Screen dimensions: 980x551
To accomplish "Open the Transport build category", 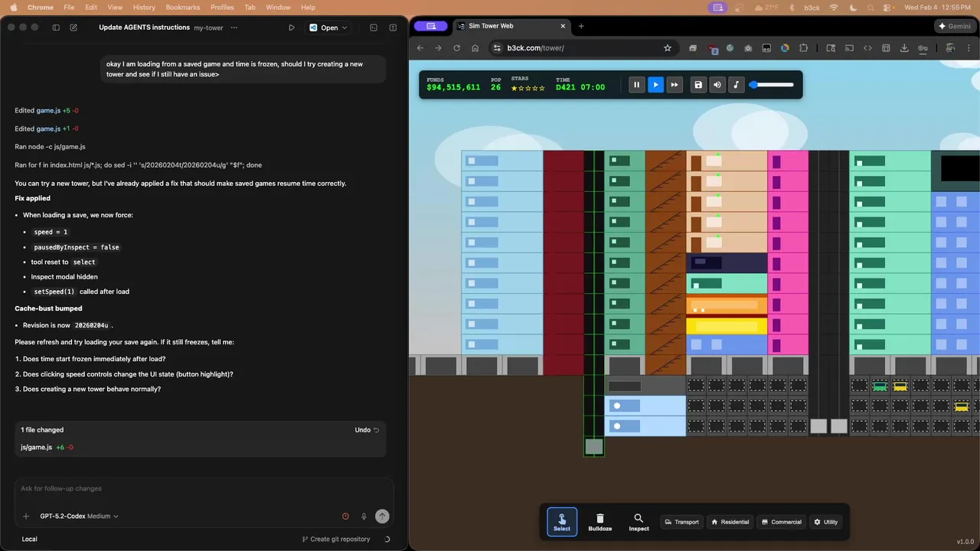I will 681,522.
